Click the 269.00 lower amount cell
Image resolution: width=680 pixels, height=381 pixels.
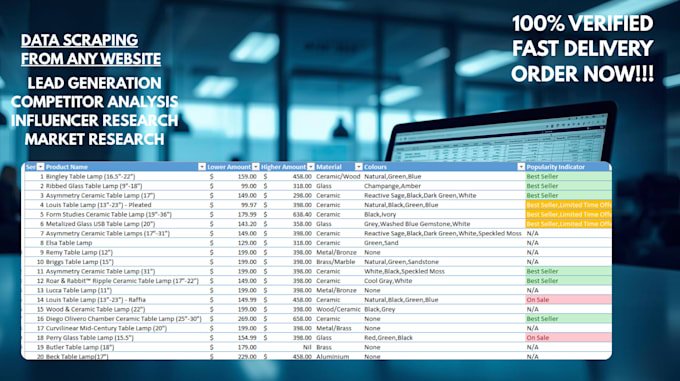pyautogui.click(x=233, y=319)
